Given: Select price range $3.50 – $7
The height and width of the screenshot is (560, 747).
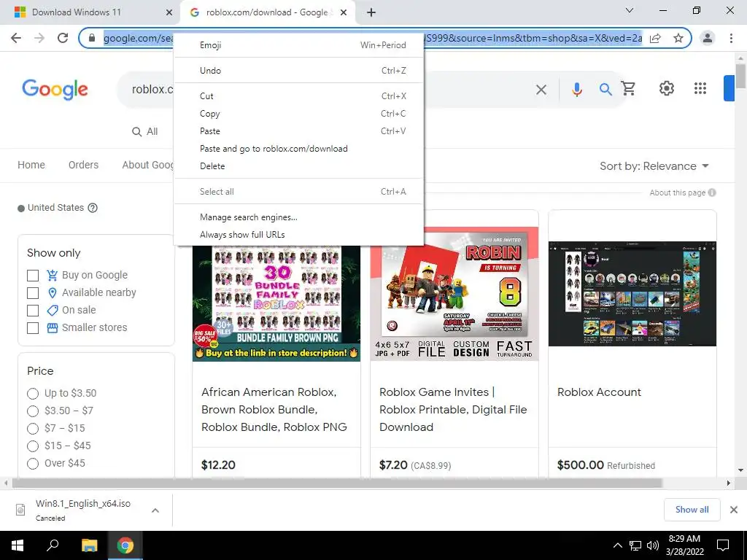Looking at the screenshot, I should tap(33, 411).
